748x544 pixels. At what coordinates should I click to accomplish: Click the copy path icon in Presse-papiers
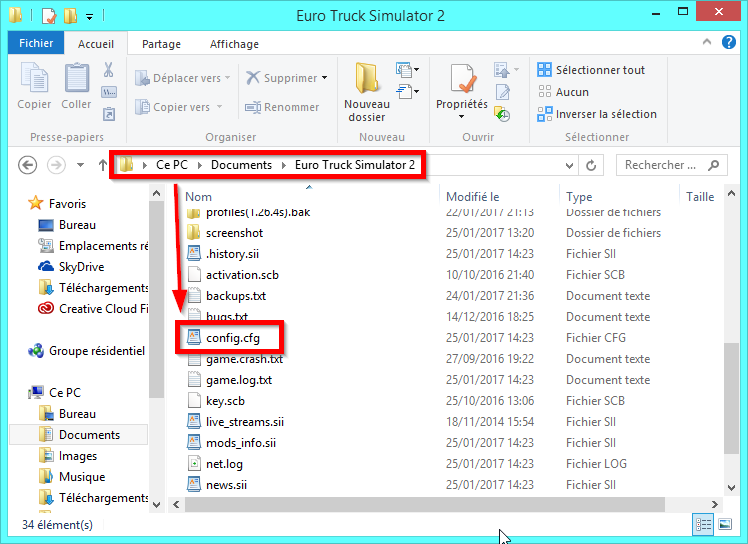point(109,92)
